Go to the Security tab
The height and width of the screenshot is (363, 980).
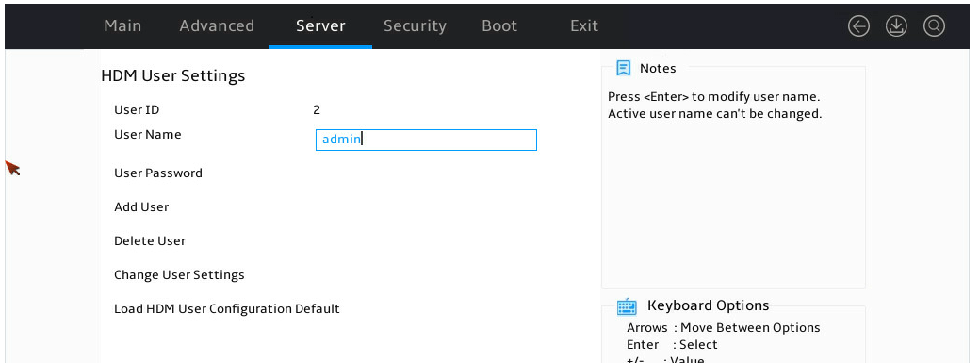pos(415,25)
